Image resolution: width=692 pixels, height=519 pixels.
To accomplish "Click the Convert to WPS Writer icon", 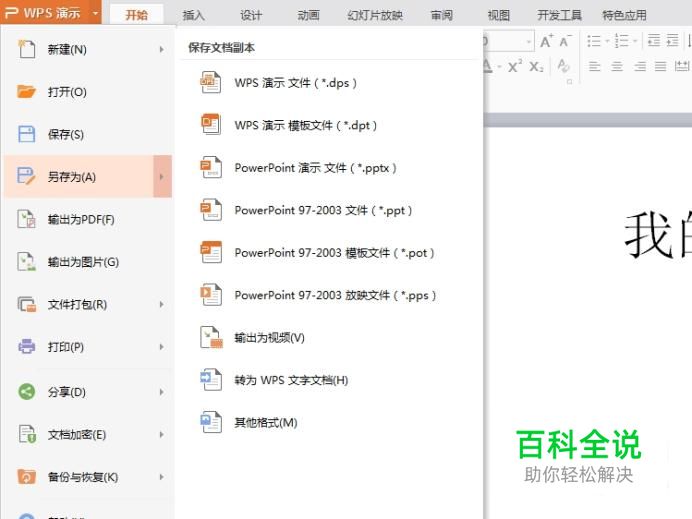I will click(x=211, y=380).
